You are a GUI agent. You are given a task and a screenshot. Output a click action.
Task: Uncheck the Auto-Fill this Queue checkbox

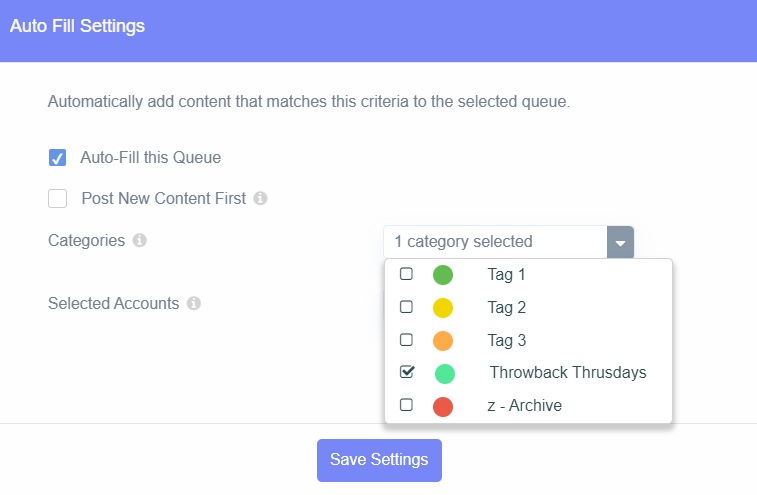pos(57,157)
